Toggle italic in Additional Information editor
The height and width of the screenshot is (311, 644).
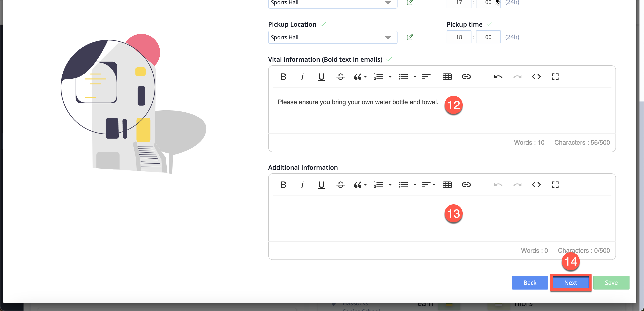point(302,185)
